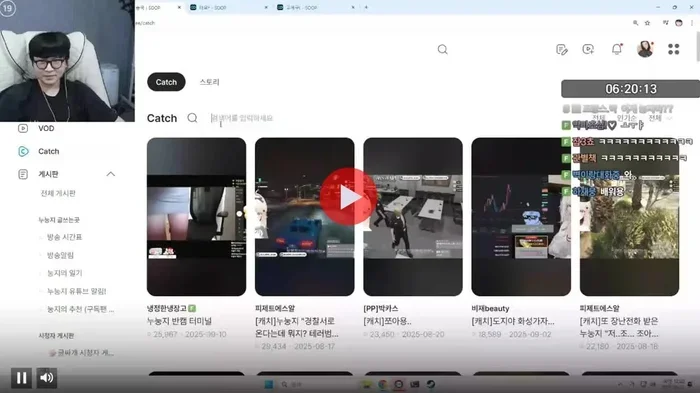Viewport: 700px width, 393px height.
Task: Switch to the 스토리 tab
Action: coord(209,82)
